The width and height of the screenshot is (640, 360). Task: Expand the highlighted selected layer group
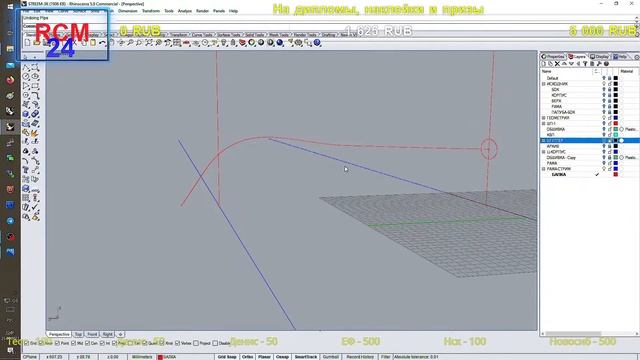544,140
